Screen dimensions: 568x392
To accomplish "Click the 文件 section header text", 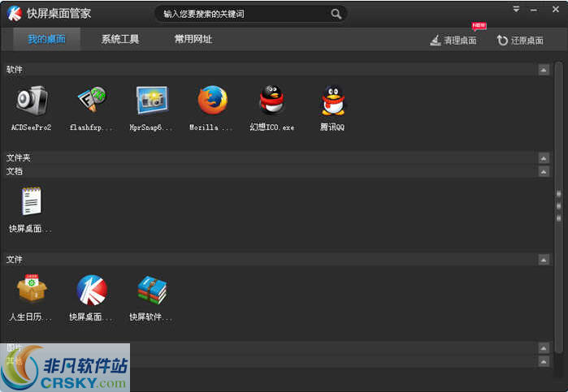I will [15, 259].
